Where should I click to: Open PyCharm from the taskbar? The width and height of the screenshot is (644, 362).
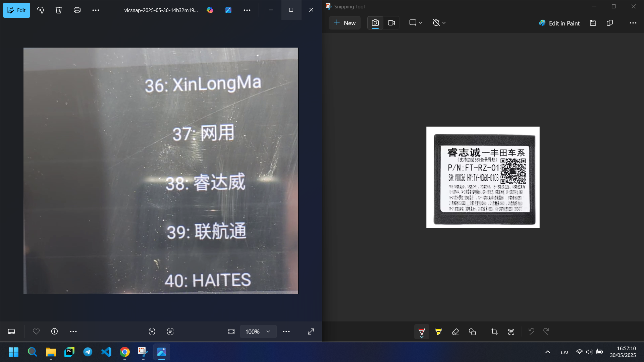click(x=69, y=352)
